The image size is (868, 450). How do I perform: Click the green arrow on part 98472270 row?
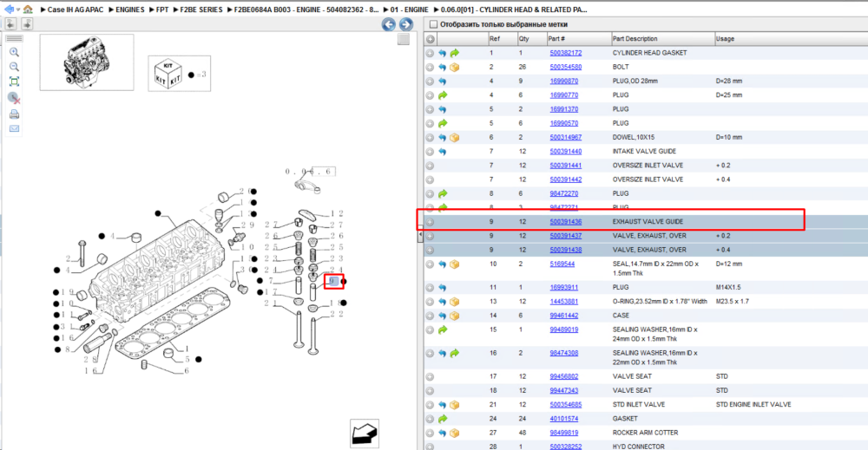[x=443, y=194]
